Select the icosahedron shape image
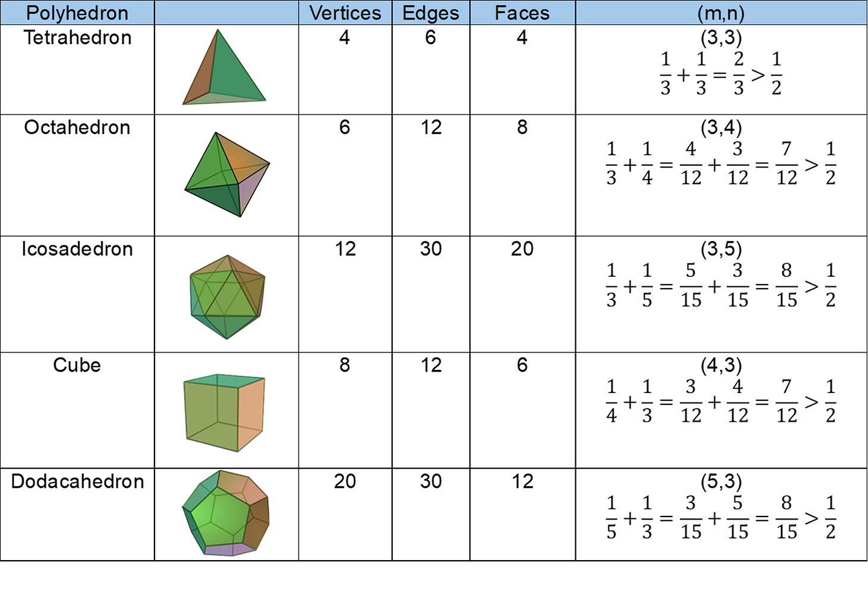The image size is (868, 603). (x=227, y=297)
